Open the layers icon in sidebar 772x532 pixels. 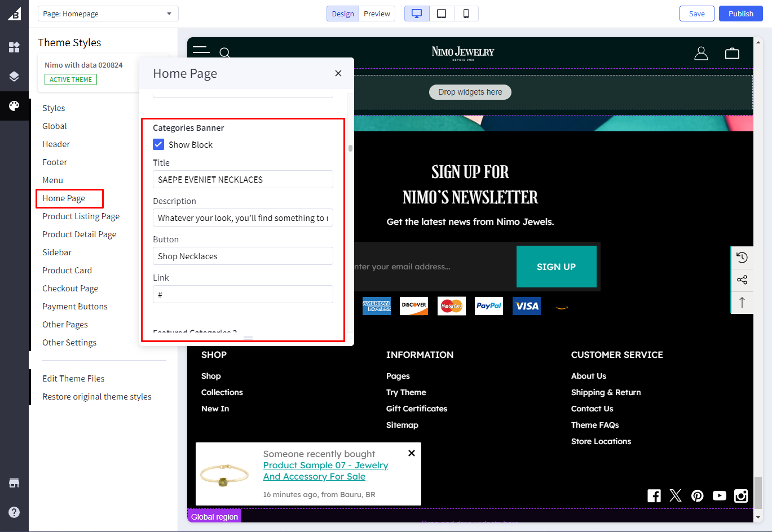point(14,77)
